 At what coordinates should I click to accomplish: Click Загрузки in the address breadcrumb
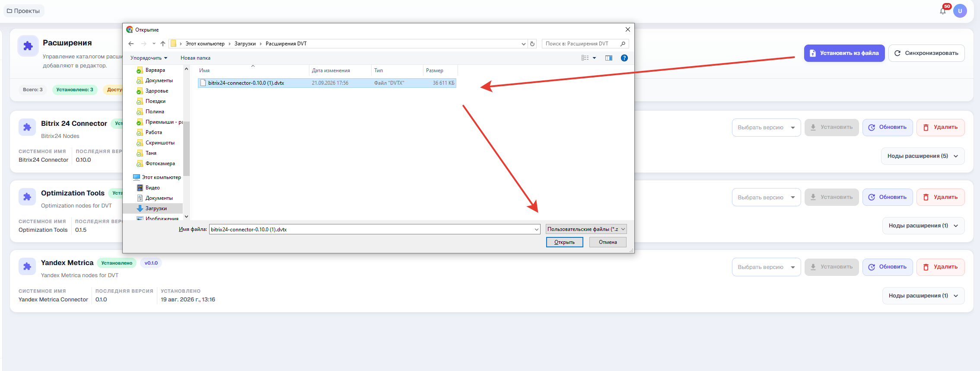[245, 44]
